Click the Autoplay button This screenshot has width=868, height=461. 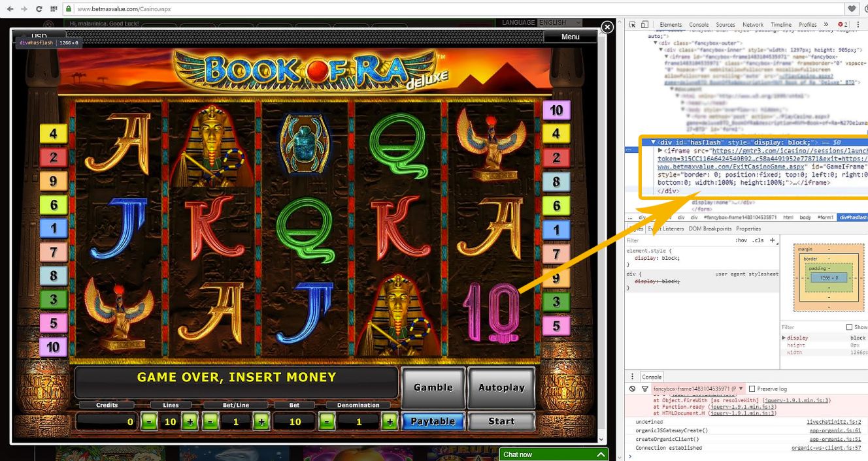click(x=501, y=387)
